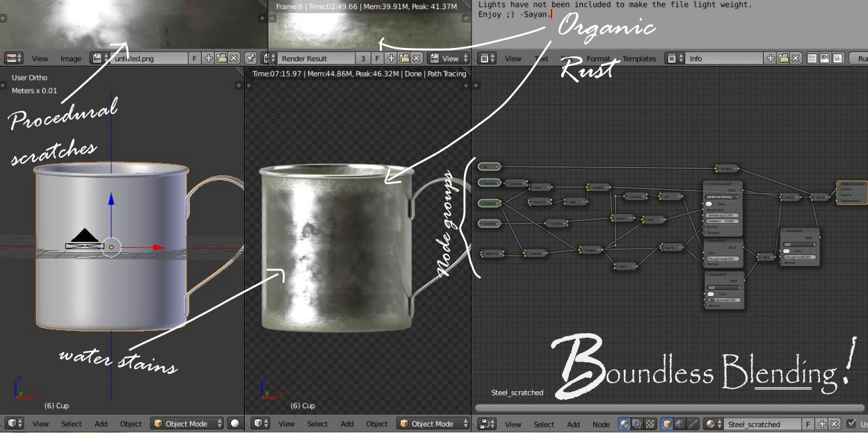Image resolution: width=868 pixels, height=433 pixels.
Task: Open Add menu in left 3D viewport
Action: 101,423
